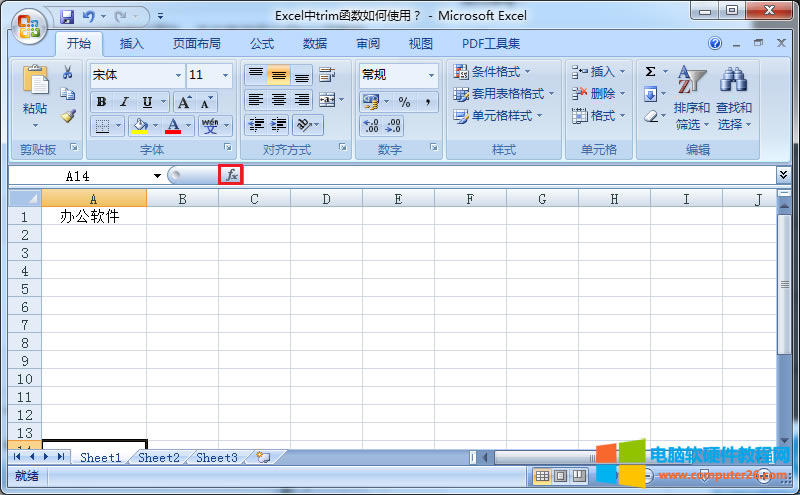
Task: Click the Percent Style button
Action: point(404,102)
